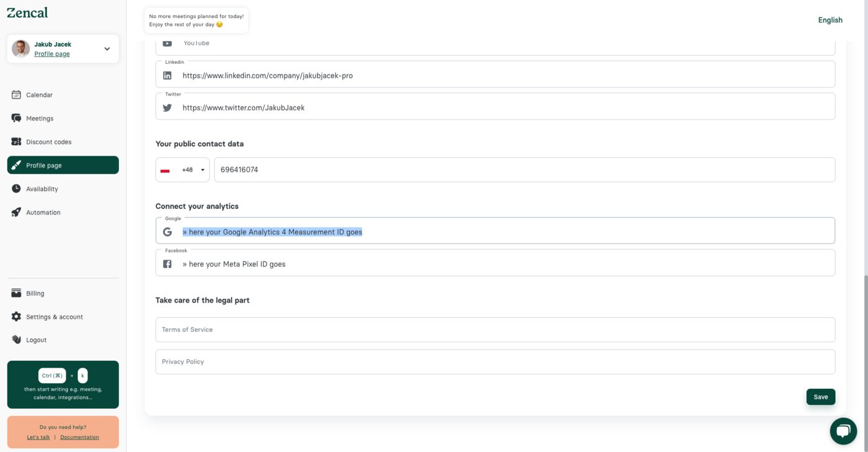868x452 pixels.
Task: Open the Documentation link
Action: (79, 437)
